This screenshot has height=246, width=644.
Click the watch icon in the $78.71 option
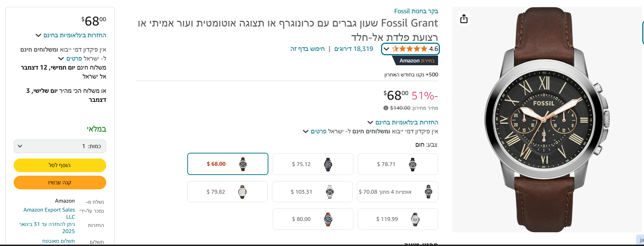pyautogui.click(x=413, y=164)
